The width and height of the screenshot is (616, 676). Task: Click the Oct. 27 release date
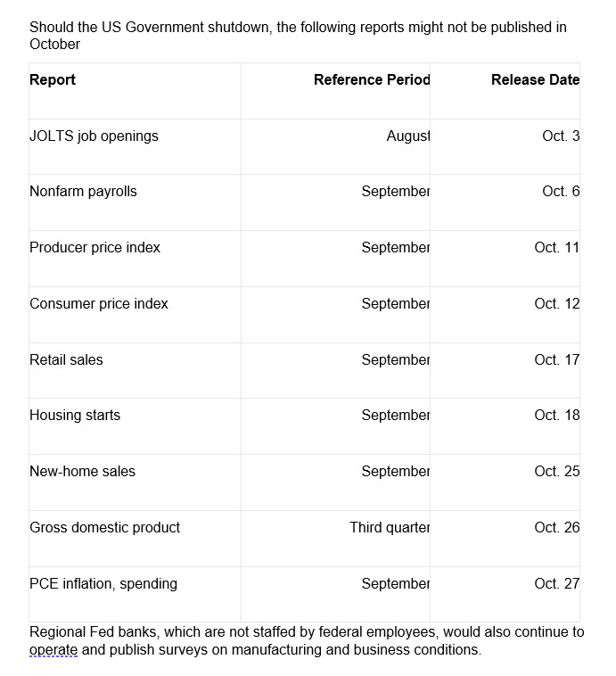coord(557,584)
